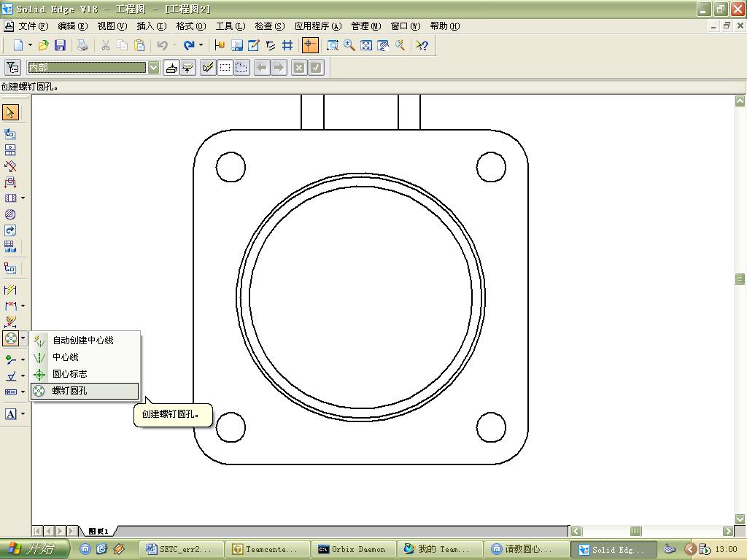This screenshot has width=747, height=560.
Task: Open dropdown arrow next to New icon
Action: click(30, 45)
